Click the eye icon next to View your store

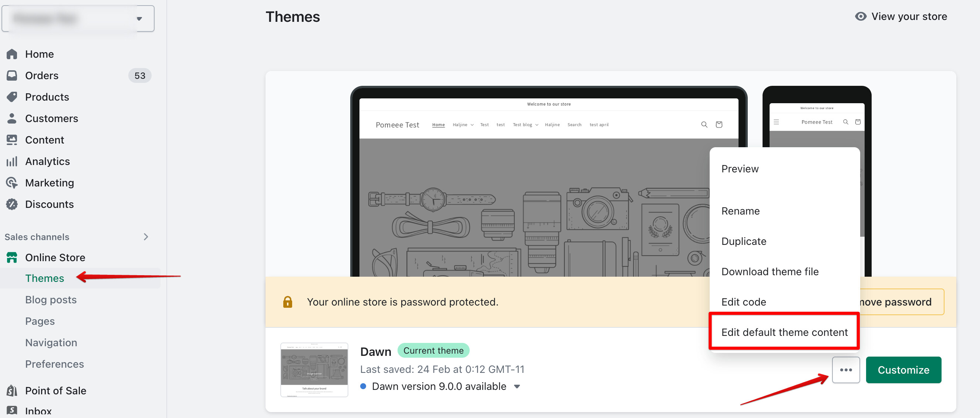(861, 16)
